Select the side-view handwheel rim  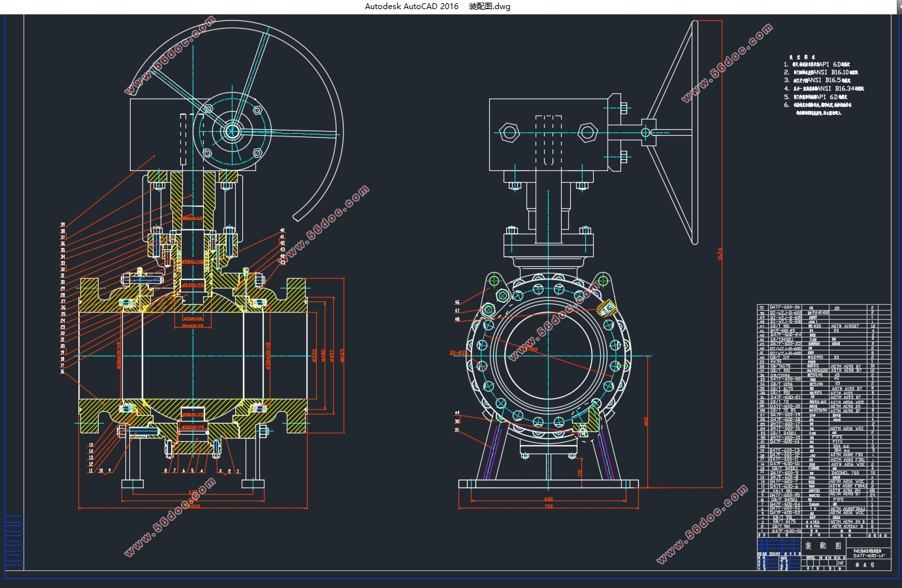[x=694, y=132]
